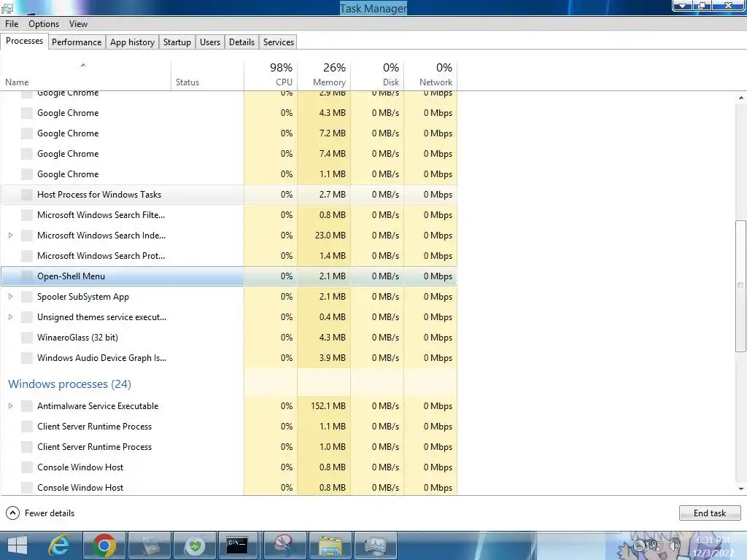Sort by the Network column header
Image resolution: width=747 pixels, height=560 pixels.
click(430, 75)
